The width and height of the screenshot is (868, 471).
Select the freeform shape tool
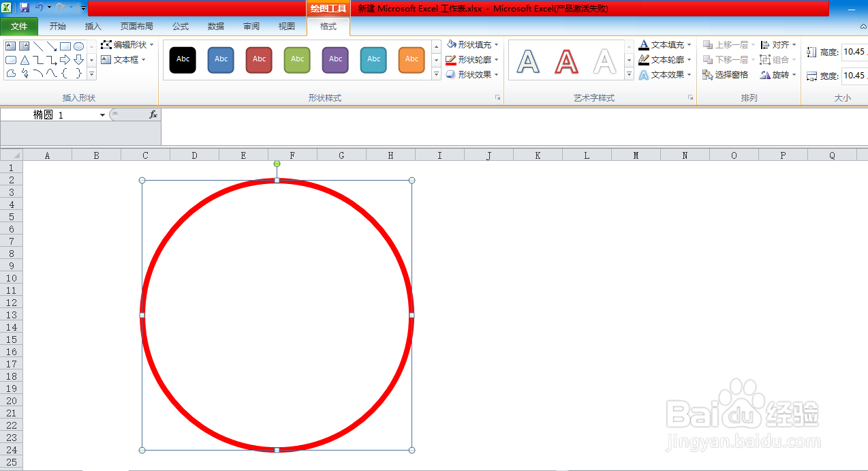11,74
